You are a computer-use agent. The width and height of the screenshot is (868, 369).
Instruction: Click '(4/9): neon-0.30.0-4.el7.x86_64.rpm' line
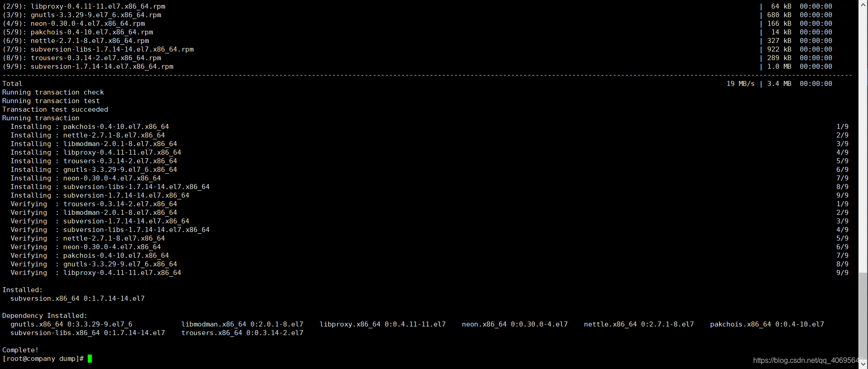pyautogui.click(x=74, y=24)
